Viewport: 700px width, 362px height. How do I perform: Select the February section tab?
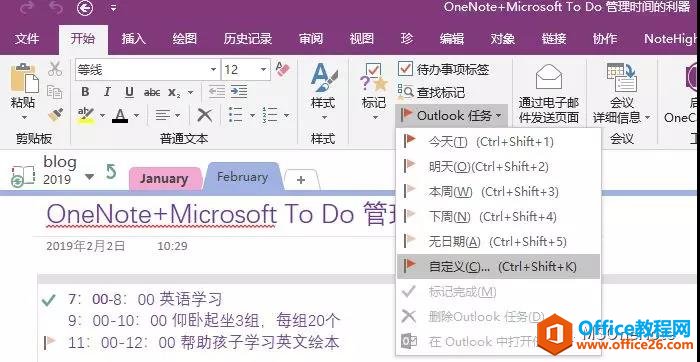coord(242,177)
